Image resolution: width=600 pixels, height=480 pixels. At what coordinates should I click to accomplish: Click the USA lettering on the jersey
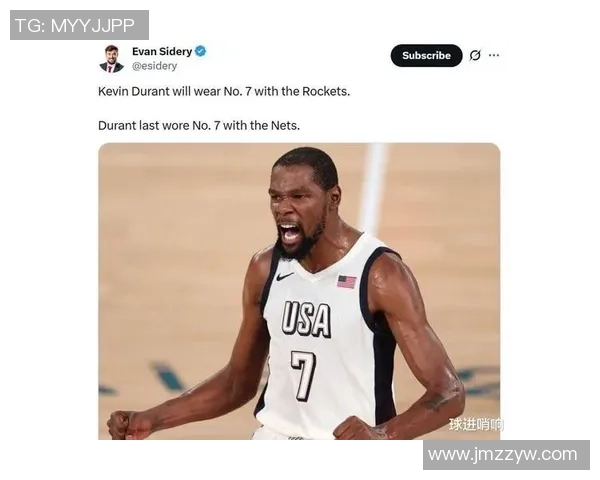coord(306,319)
